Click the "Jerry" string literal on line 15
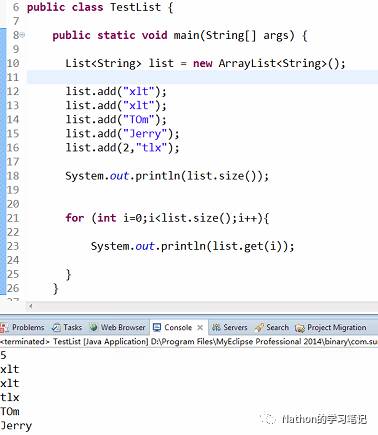Screen dimensions: 378x435 pyautogui.click(x=145, y=134)
